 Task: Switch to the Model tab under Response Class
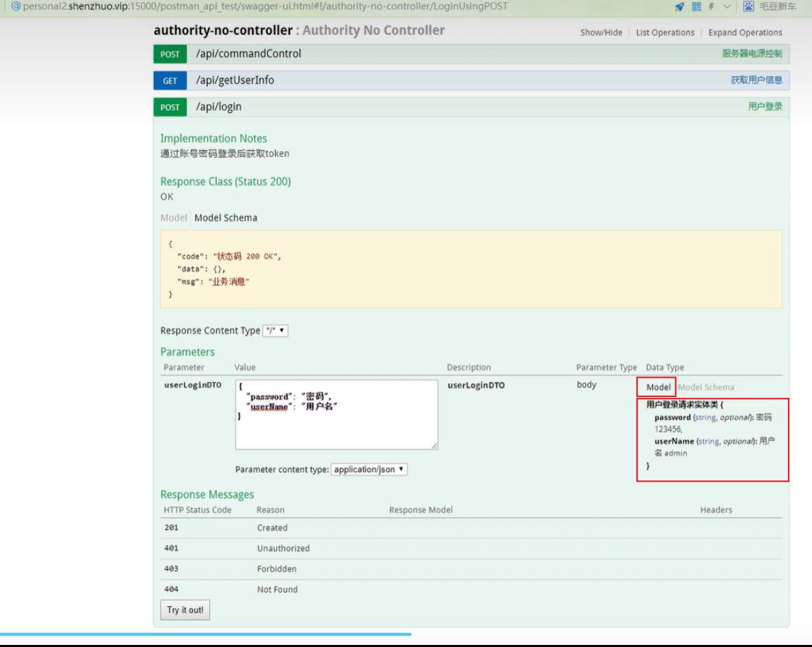coord(174,218)
